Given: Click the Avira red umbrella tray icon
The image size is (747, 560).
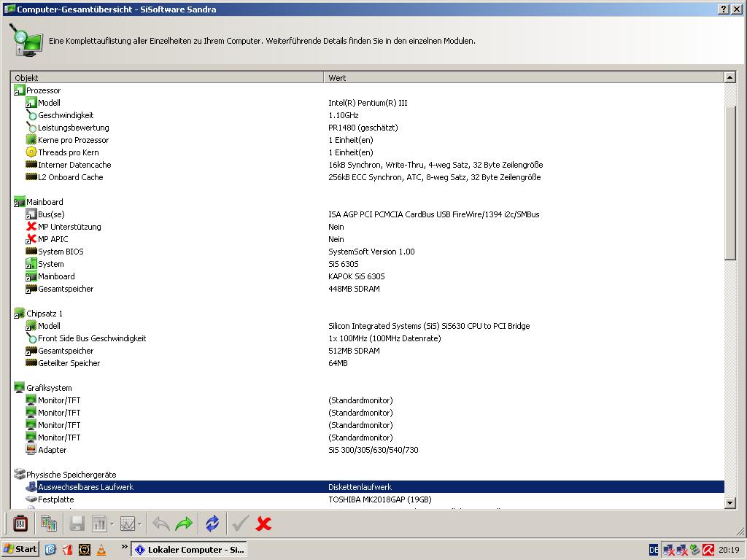Looking at the screenshot, I should point(708,550).
